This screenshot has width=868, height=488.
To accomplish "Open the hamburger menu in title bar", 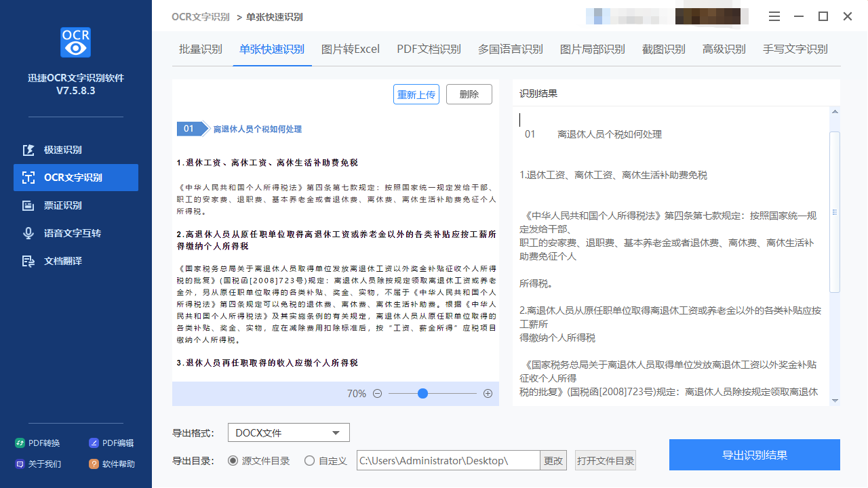I will pos(775,16).
